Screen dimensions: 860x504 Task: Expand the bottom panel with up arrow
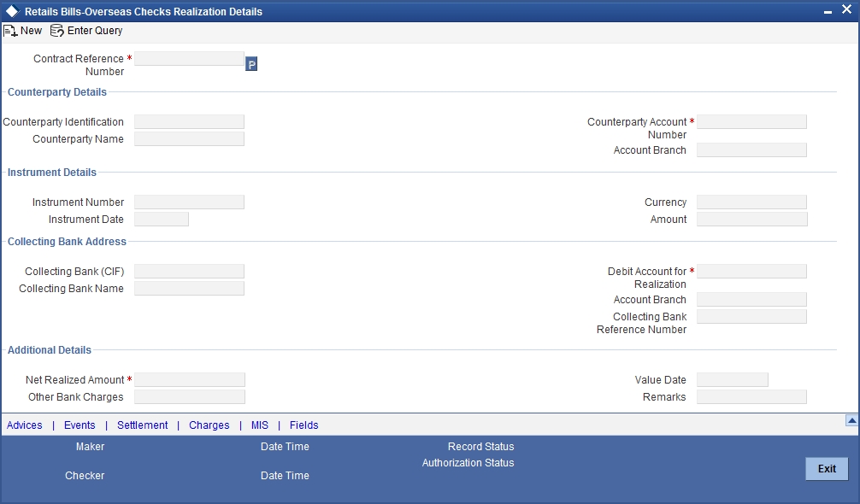[851, 420]
